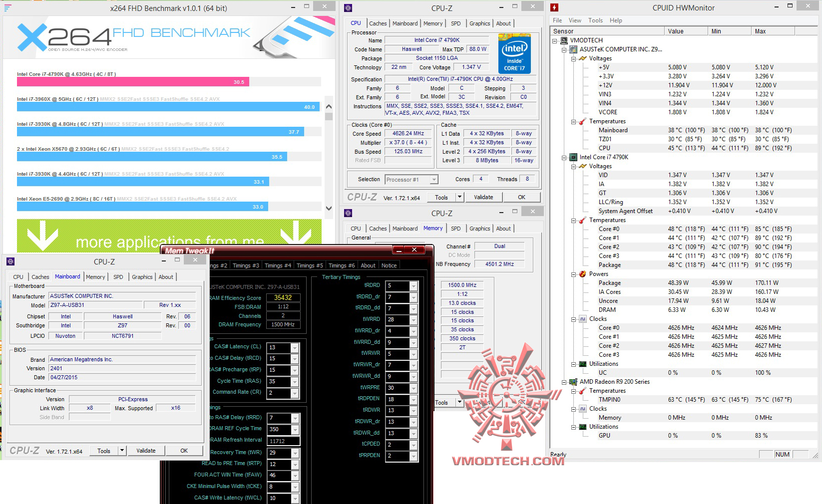
Task: Open the tWRRD dropdown showing 28
Action: (413, 320)
